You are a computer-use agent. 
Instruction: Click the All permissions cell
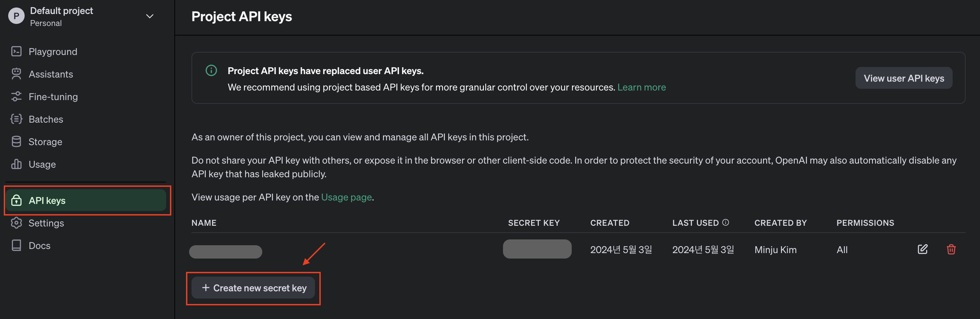(842, 250)
